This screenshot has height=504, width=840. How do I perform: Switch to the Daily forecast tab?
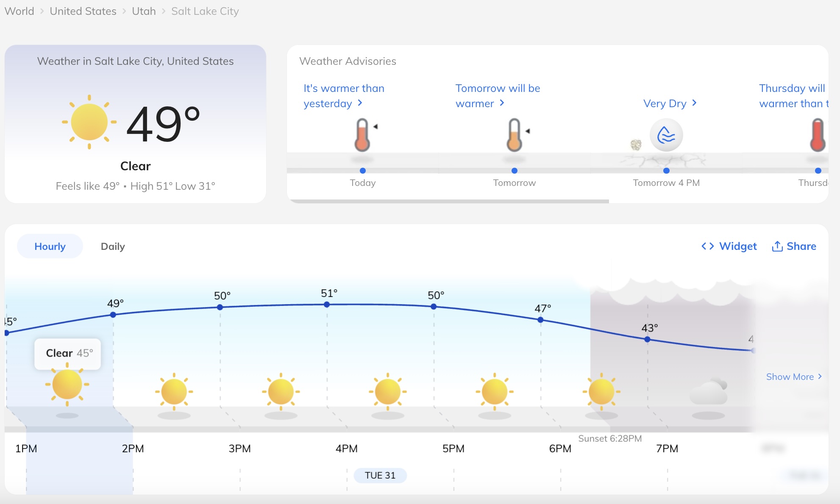[x=113, y=246]
